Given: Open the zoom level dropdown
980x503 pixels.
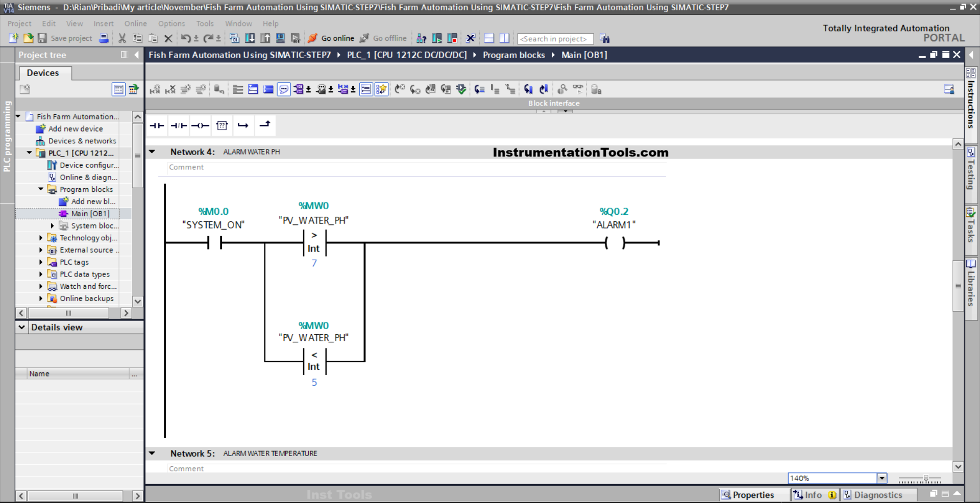Looking at the screenshot, I should point(881,478).
